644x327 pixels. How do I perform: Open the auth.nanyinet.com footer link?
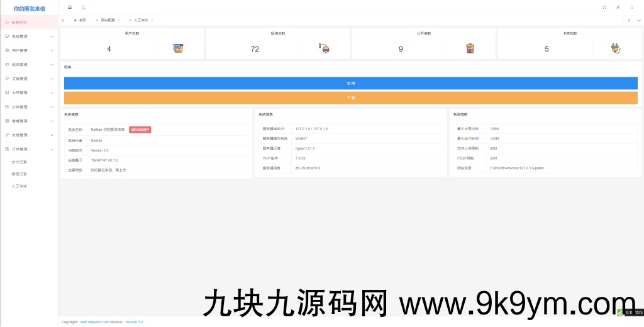pyautogui.click(x=94, y=322)
